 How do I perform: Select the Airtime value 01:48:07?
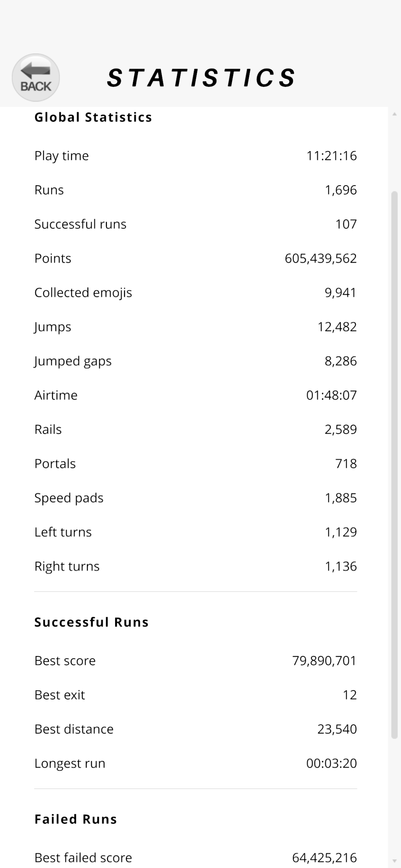[331, 395]
